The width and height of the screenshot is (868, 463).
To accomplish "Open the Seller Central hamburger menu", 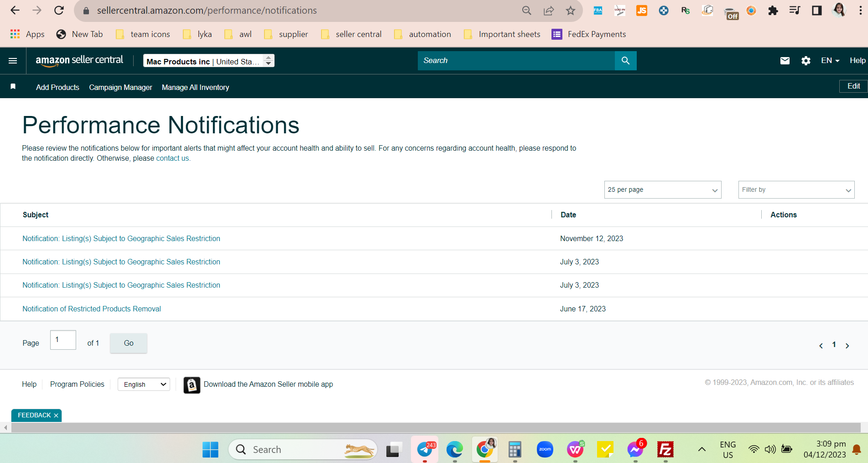I will coord(13,61).
